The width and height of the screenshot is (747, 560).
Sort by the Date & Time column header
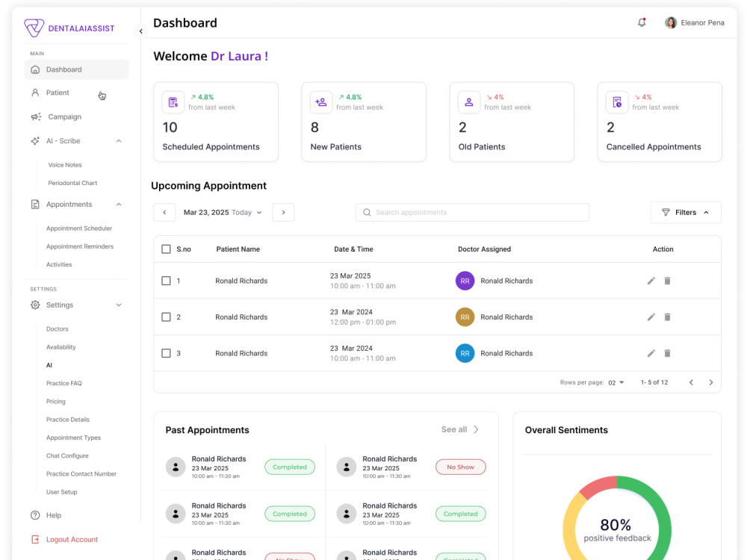click(353, 249)
